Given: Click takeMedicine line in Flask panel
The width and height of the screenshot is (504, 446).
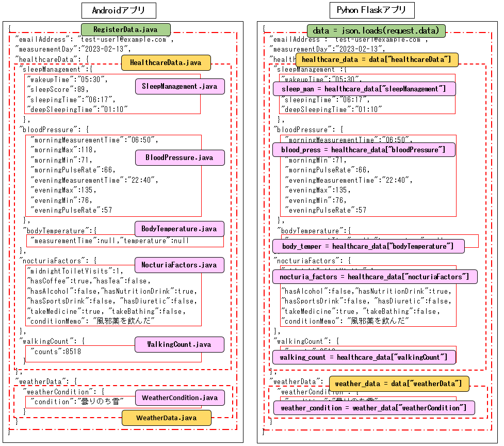Looking at the screenshot, I should pyautogui.click(x=360, y=312).
